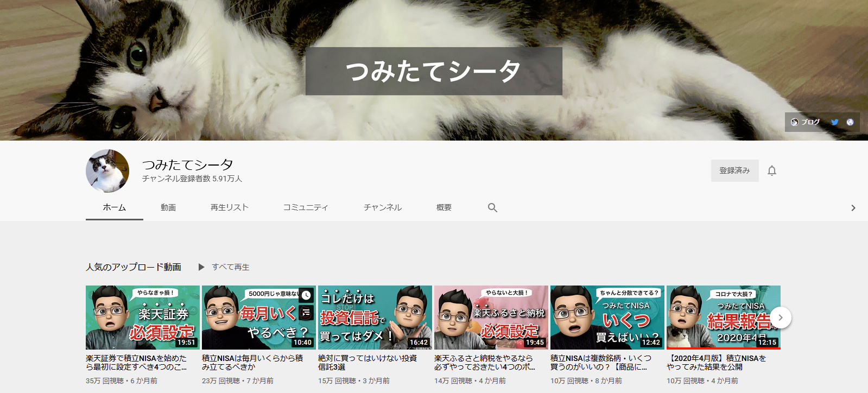Click the ブログ link in banner
This screenshot has height=393, width=868.
[806, 122]
